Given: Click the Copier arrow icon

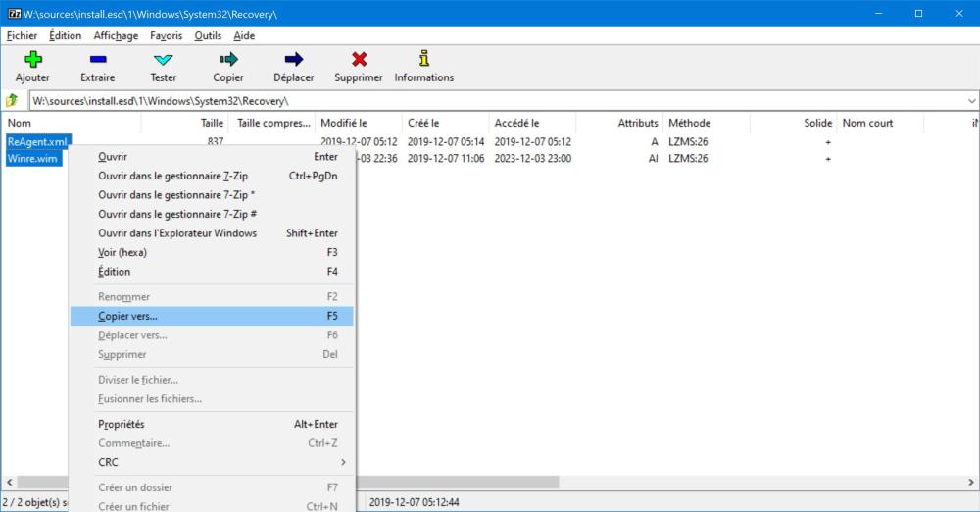Looking at the screenshot, I should 228,60.
